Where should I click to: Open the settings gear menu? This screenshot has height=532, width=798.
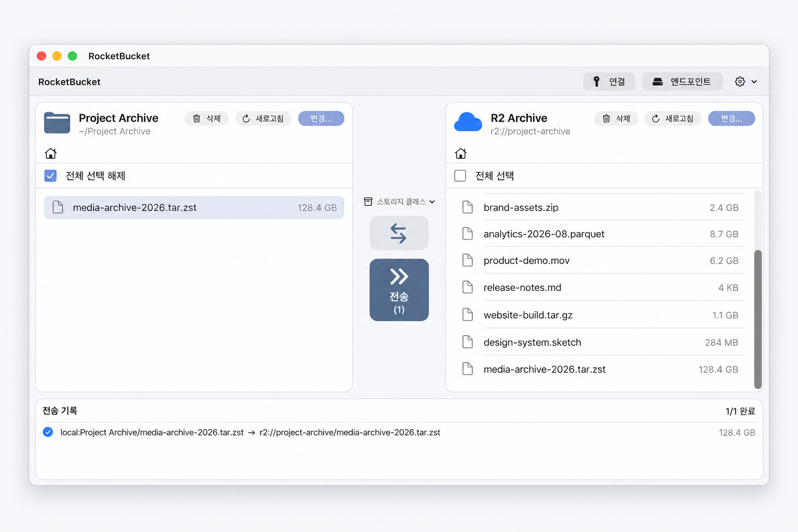pos(746,82)
